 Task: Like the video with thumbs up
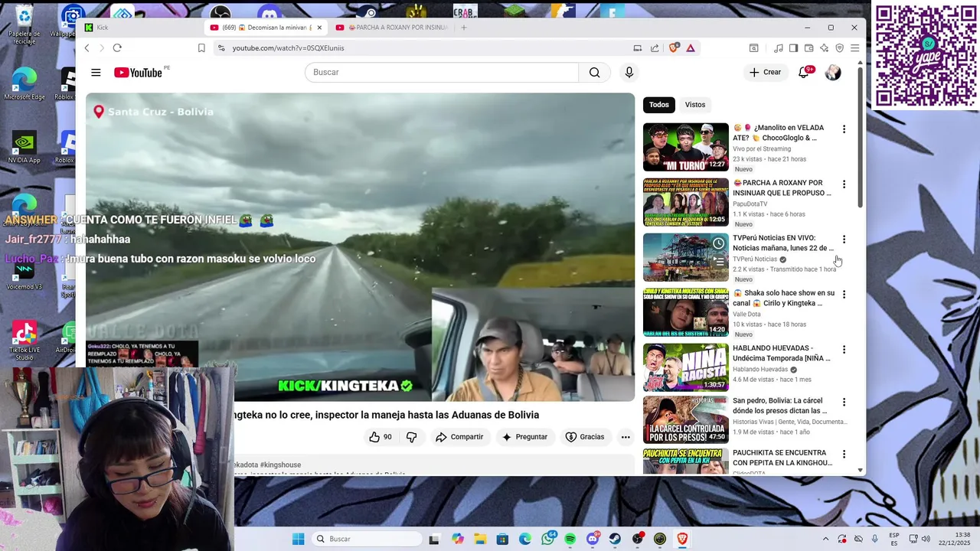pyautogui.click(x=381, y=437)
